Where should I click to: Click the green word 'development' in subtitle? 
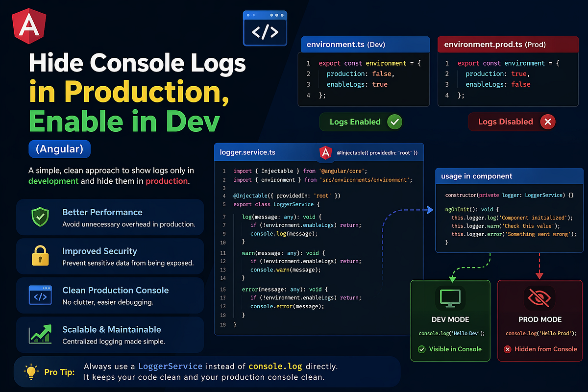pos(53,181)
